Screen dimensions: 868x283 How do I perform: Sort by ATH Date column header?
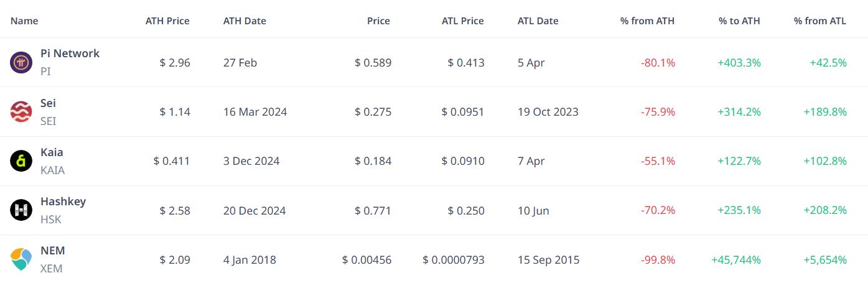coord(245,21)
